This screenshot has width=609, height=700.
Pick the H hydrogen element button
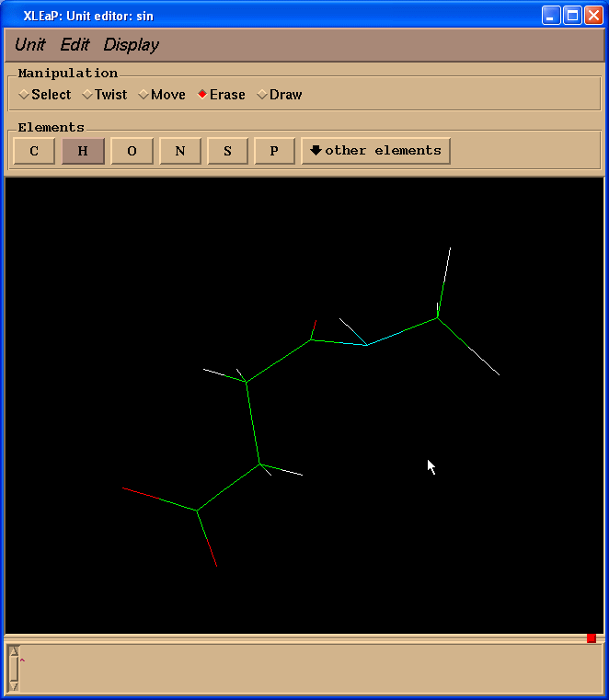tap(83, 151)
